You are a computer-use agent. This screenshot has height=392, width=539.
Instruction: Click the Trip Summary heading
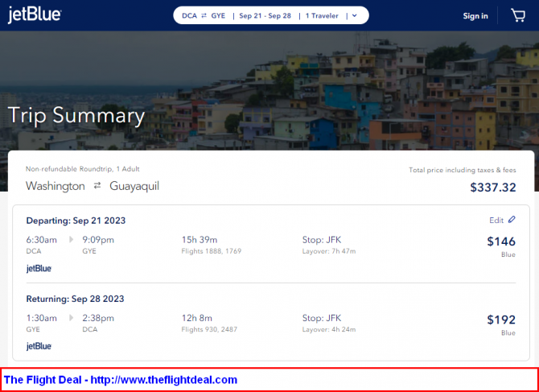(x=76, y=116)
